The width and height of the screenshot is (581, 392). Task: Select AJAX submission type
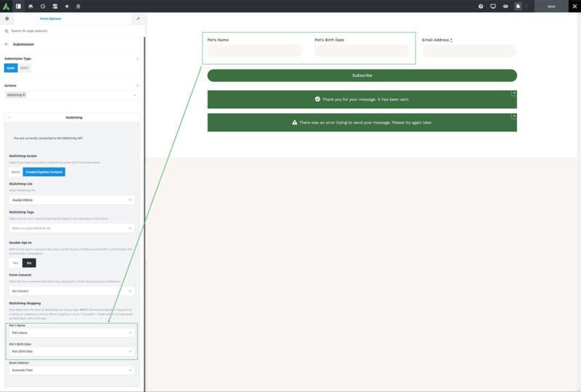11,68
